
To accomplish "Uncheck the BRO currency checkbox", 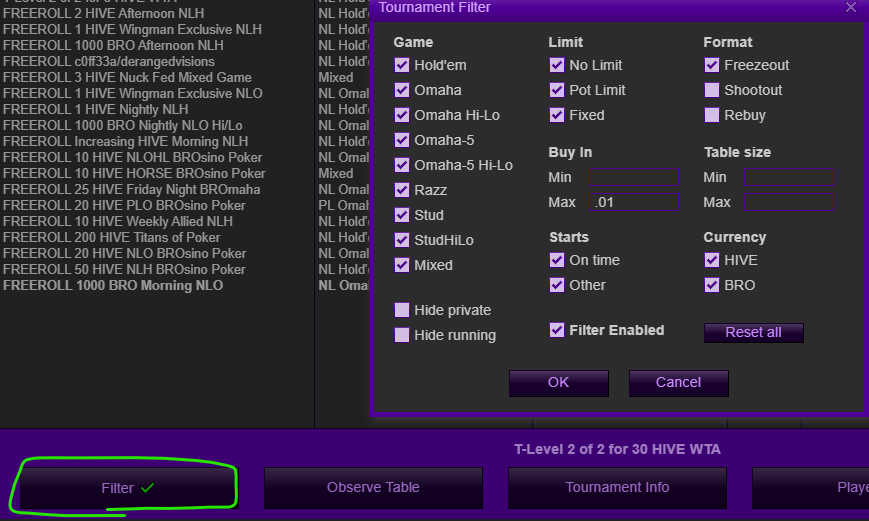I will pyautogui.click(x=712, y=285).
